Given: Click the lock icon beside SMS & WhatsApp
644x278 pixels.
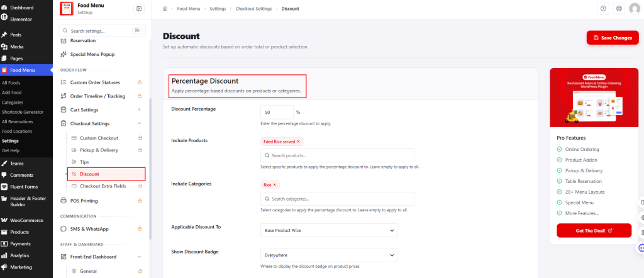Looking at the screenshot, I should pos(139,229).
